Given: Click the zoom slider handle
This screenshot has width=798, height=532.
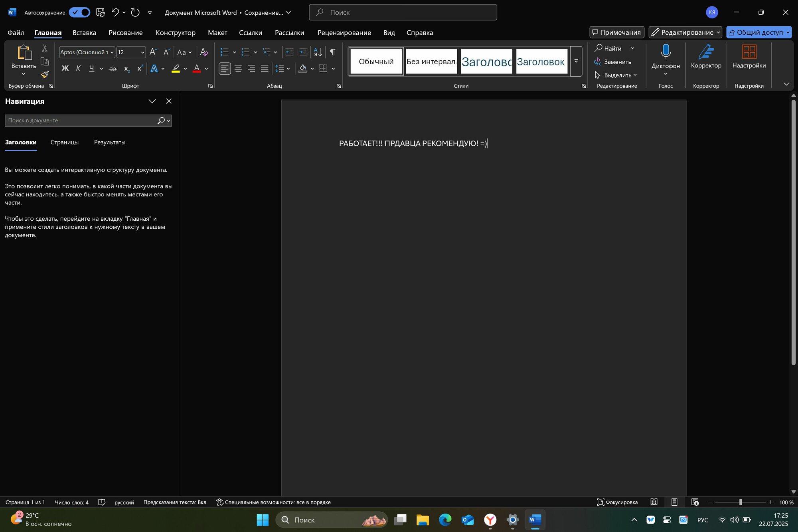Looking at the screenshot, I should tap(741, 502).
